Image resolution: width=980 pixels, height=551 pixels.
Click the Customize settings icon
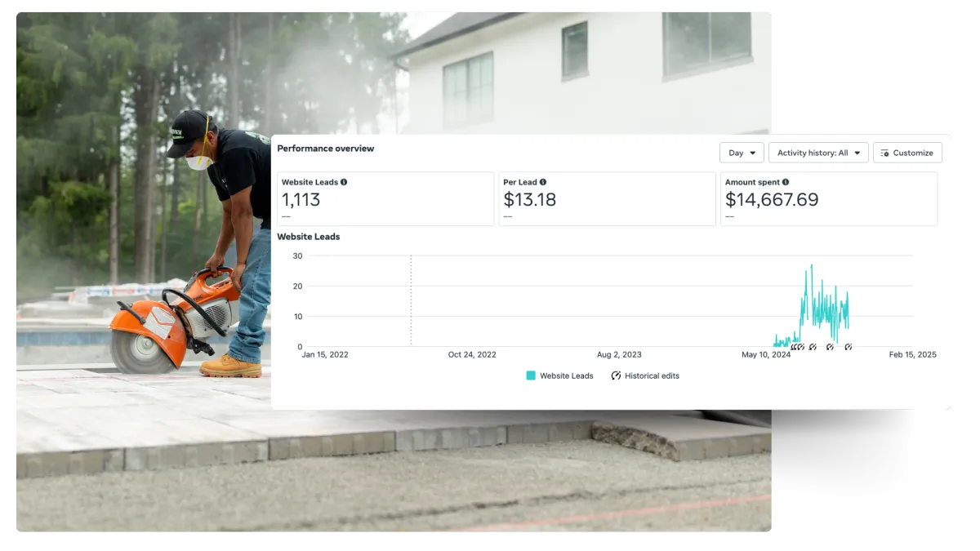coord(885,153)
